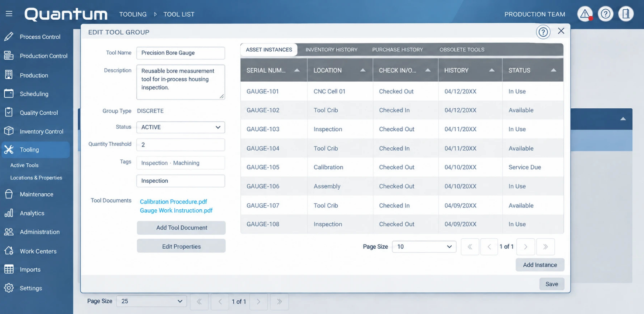This screenshot has height=314, width=644.
Task: Open the background Page Size dropdown showing 25
Action: click(152, 301)
